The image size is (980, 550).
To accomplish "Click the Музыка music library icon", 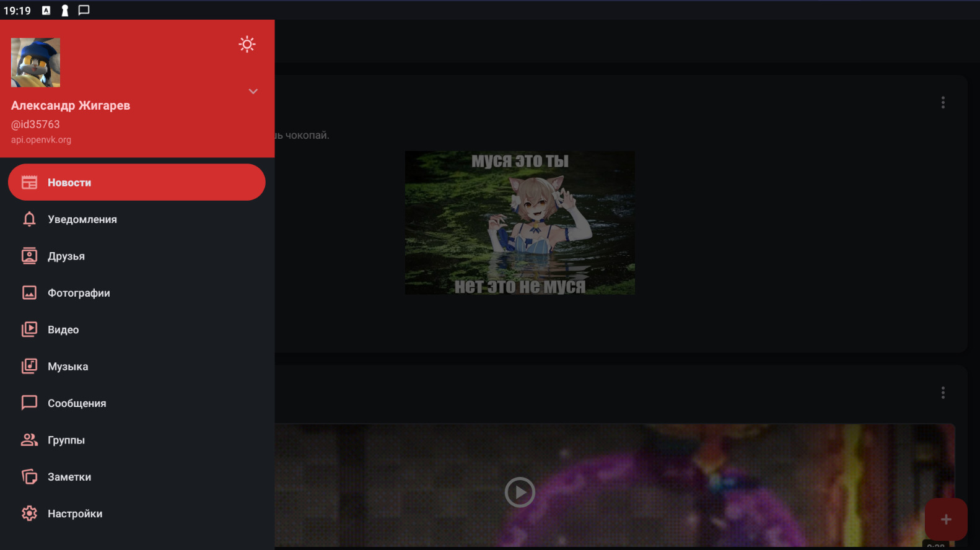I will (29, 366).
